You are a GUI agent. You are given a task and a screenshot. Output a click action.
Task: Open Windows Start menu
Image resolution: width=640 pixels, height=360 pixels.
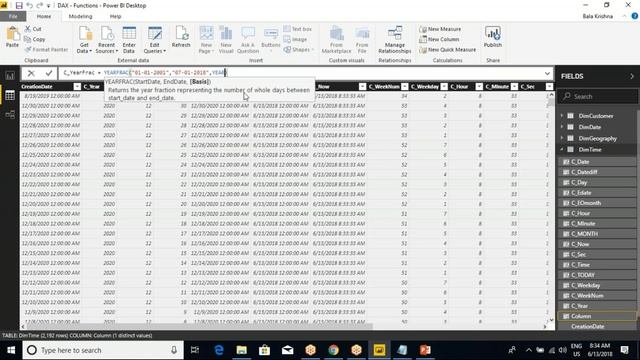click(11, 350)
